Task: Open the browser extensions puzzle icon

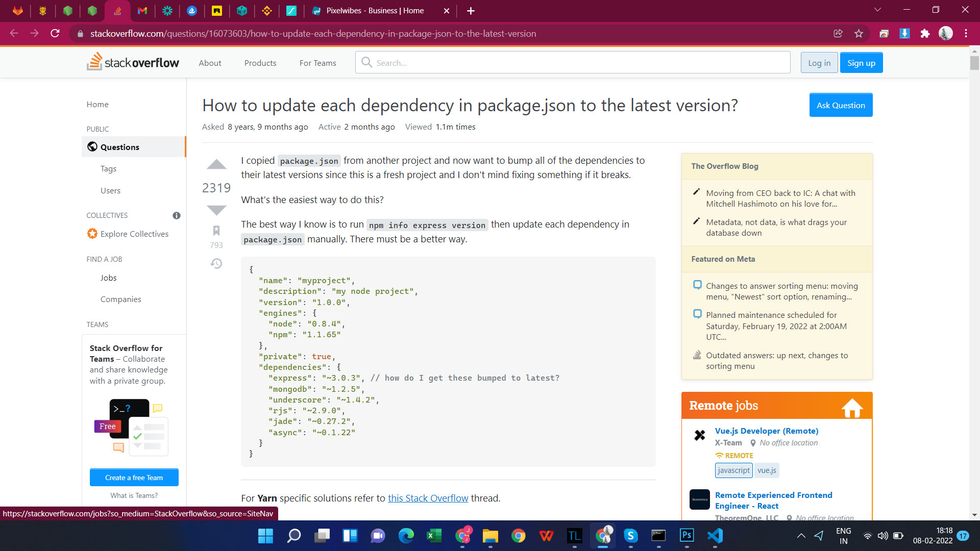Action: [925, 34]
